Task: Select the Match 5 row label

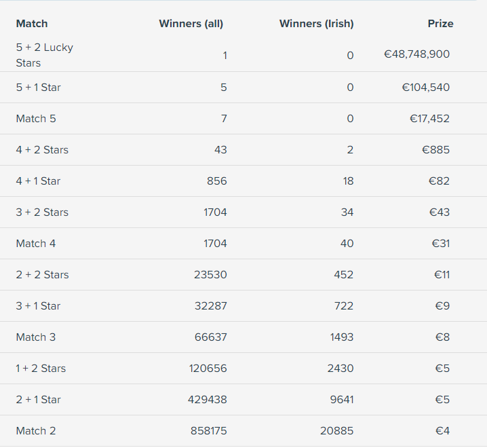Action: (x=36, y=119)
